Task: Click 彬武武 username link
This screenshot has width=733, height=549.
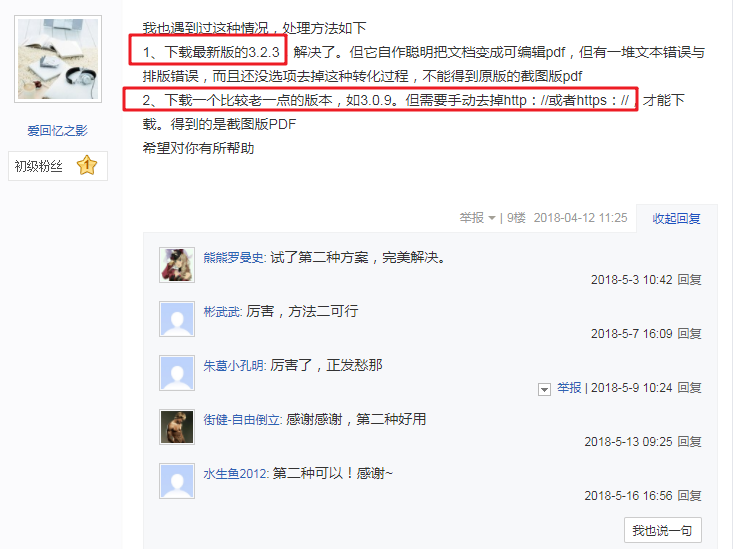Action: pos(222,311)
